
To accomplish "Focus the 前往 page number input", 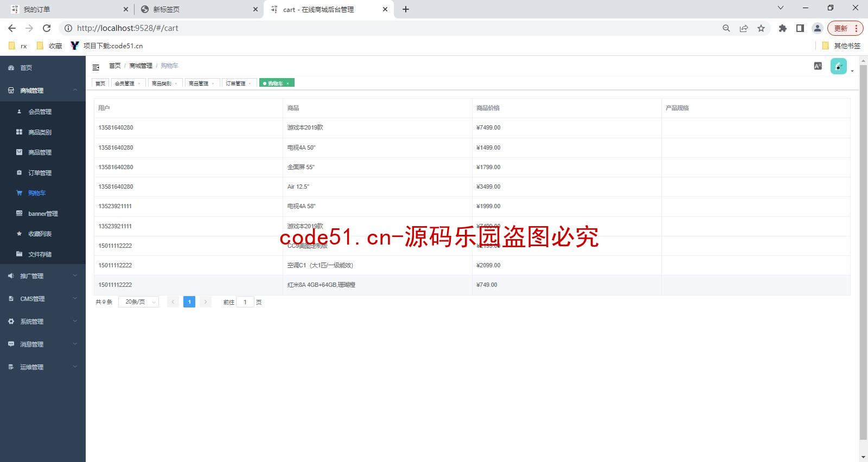I will point(245,302).
